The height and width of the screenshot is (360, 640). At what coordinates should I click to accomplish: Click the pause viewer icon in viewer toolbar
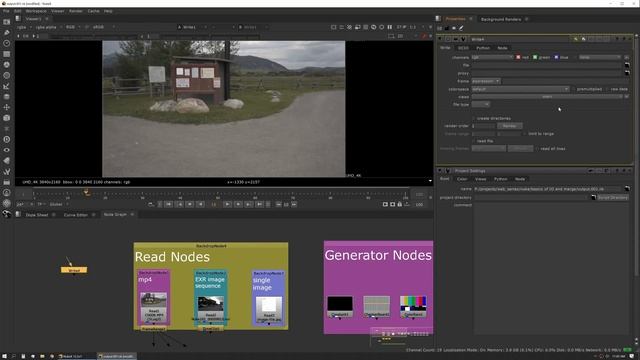pyautogui.click(x=390, y=27)
